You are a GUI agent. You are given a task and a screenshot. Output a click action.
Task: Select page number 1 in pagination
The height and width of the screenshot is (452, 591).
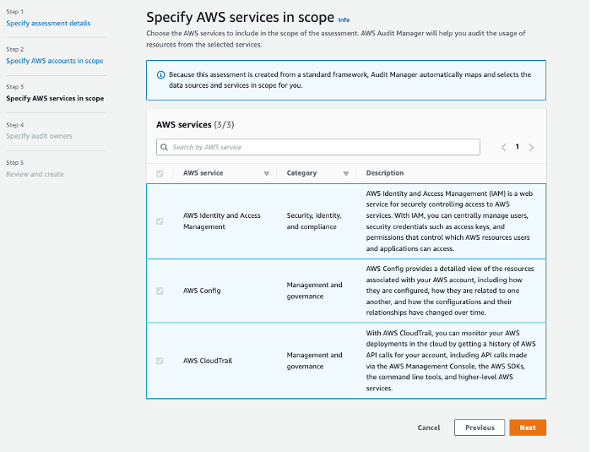[517, 147]
